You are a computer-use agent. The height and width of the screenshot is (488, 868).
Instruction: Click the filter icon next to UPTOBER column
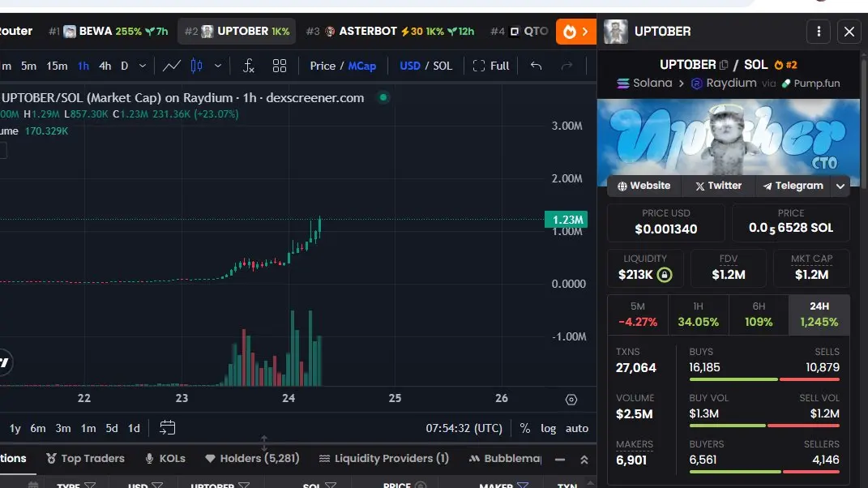coord(244,486)
